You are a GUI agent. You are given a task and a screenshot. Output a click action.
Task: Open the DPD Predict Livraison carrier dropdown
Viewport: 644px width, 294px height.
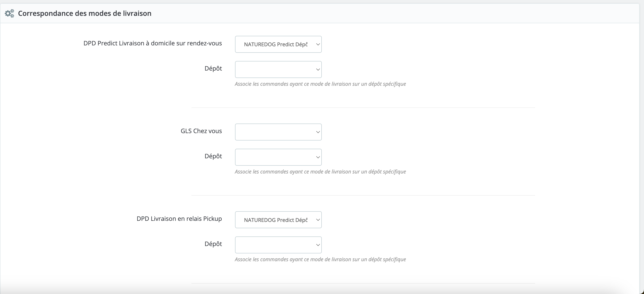click(x=278, y=44)
